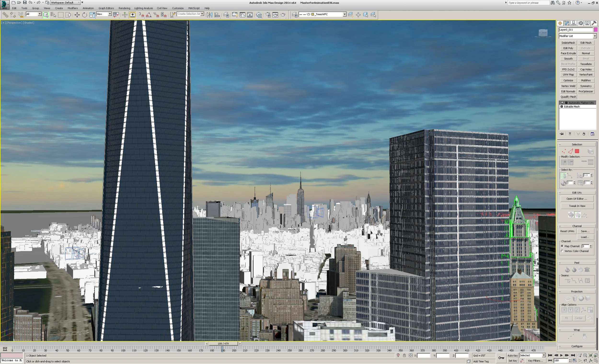Click the Select and Manipulate tool
The height and width of the screenshot is (364, 599).
125,15
